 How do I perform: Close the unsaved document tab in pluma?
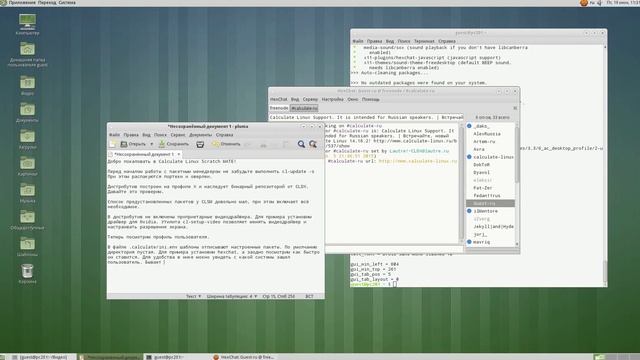(178, 154)
